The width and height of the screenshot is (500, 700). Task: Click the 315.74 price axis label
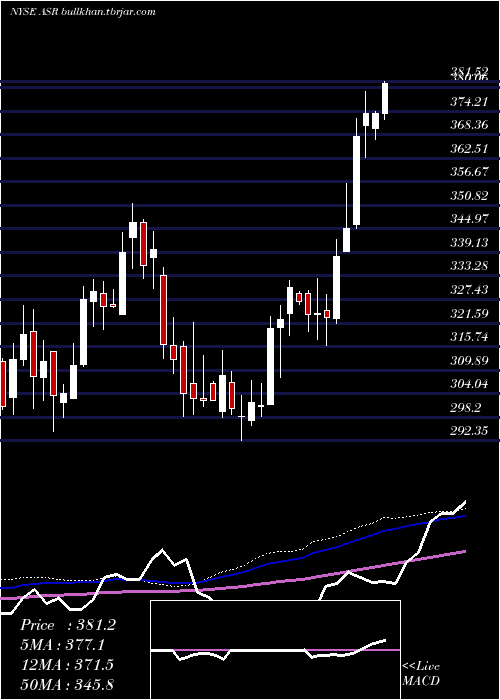(469, 337)
